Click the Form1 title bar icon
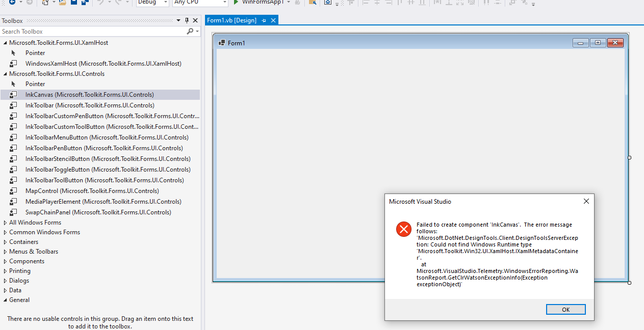This screenshot has width=644, height=330. [x=222, y=43]
